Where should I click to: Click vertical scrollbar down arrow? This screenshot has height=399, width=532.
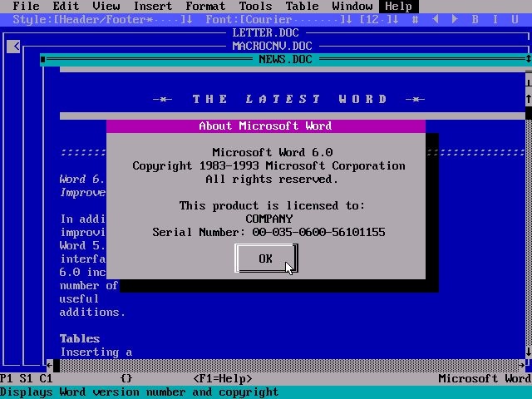coord(528,352)
